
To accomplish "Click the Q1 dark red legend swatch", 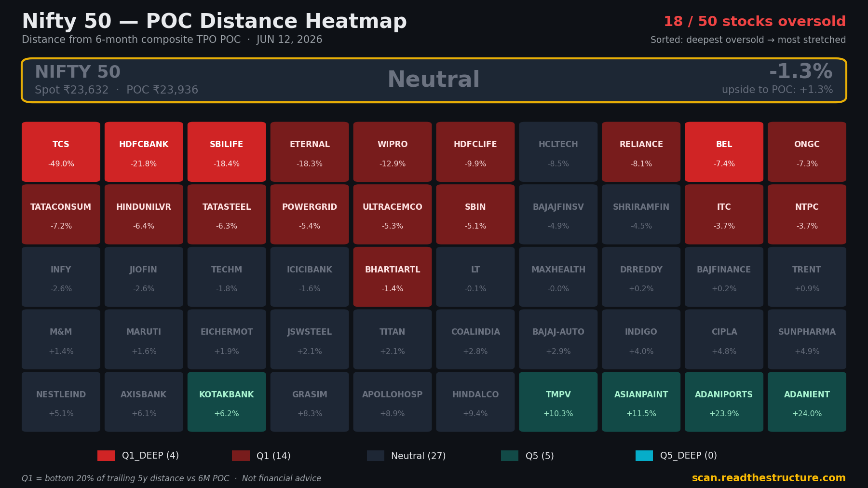I will tap(241, 456).
